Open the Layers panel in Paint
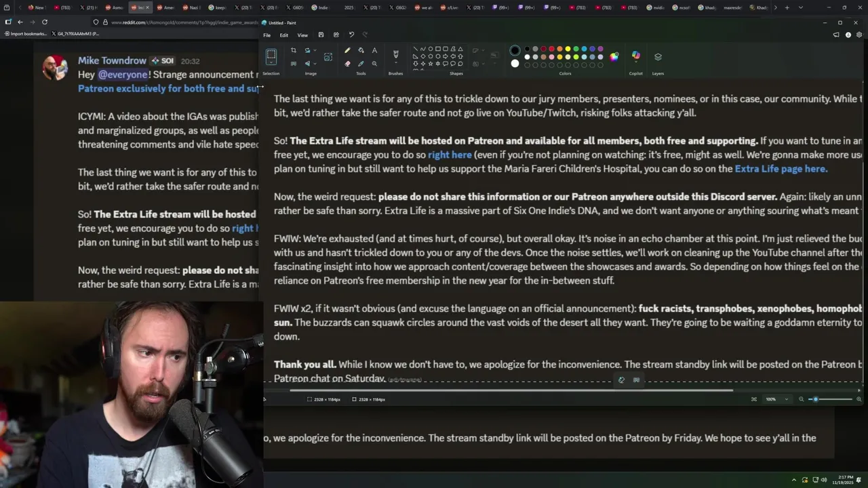This screenshot has height=488, width=868. 658,56
